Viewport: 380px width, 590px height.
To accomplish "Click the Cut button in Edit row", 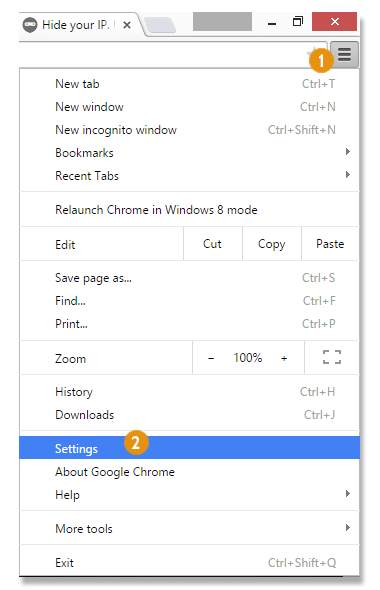I will click(213, 244).
